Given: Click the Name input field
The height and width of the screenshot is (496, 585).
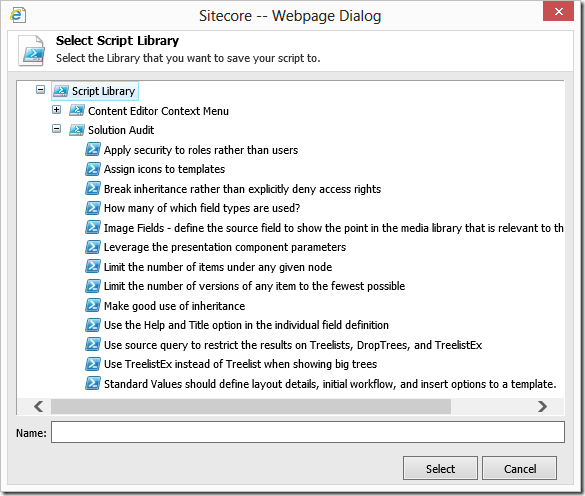Looking at the screenshot, I should [x=308, y=432].
